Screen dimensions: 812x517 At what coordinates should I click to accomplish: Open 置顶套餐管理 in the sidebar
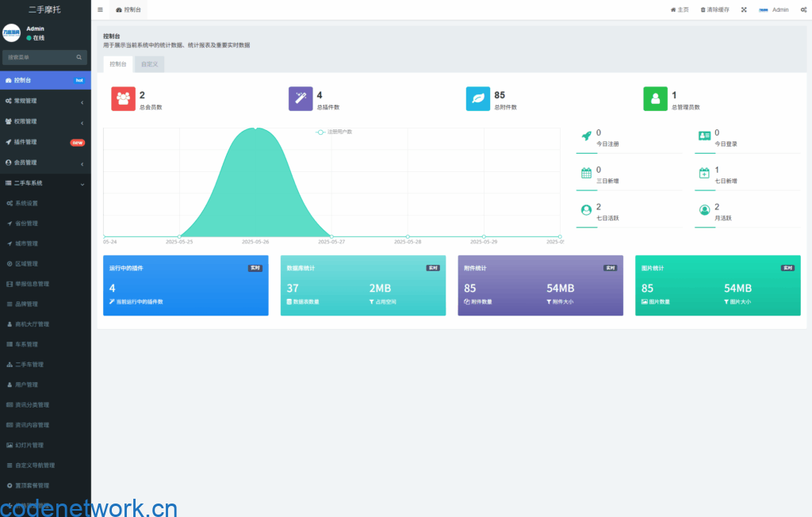pos(45,486)
